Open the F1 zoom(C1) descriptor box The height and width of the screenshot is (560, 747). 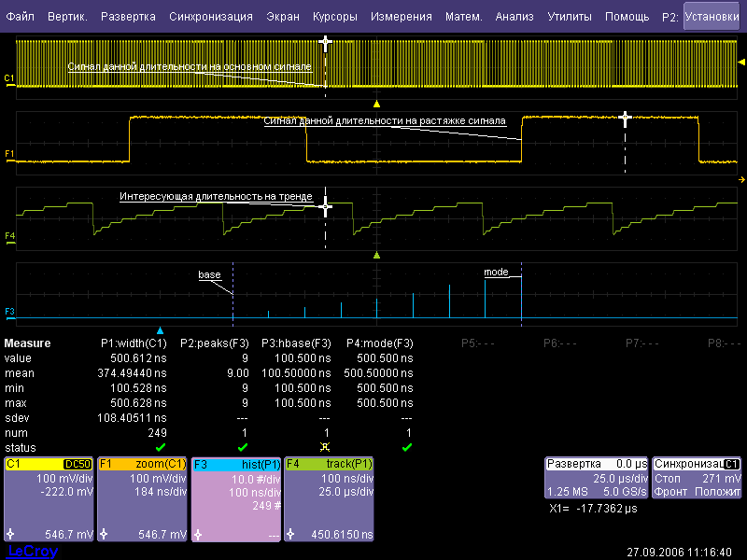[142, 499]
